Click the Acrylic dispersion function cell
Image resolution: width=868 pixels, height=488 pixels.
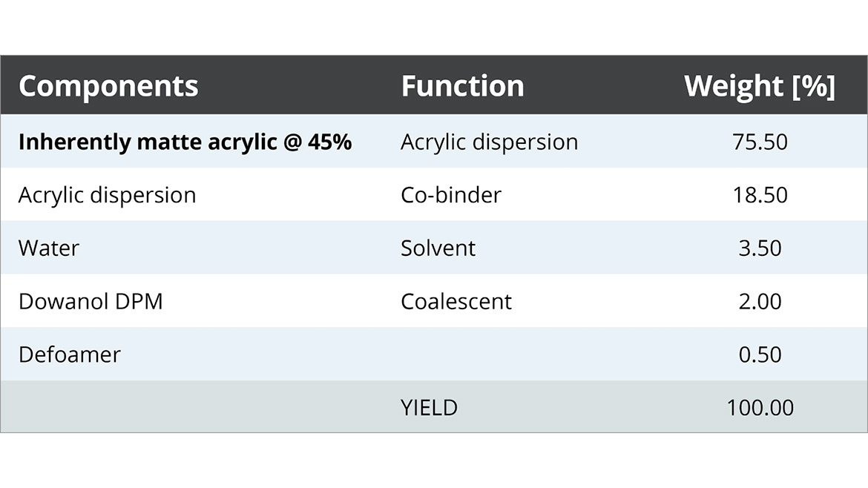pos(489,142)
